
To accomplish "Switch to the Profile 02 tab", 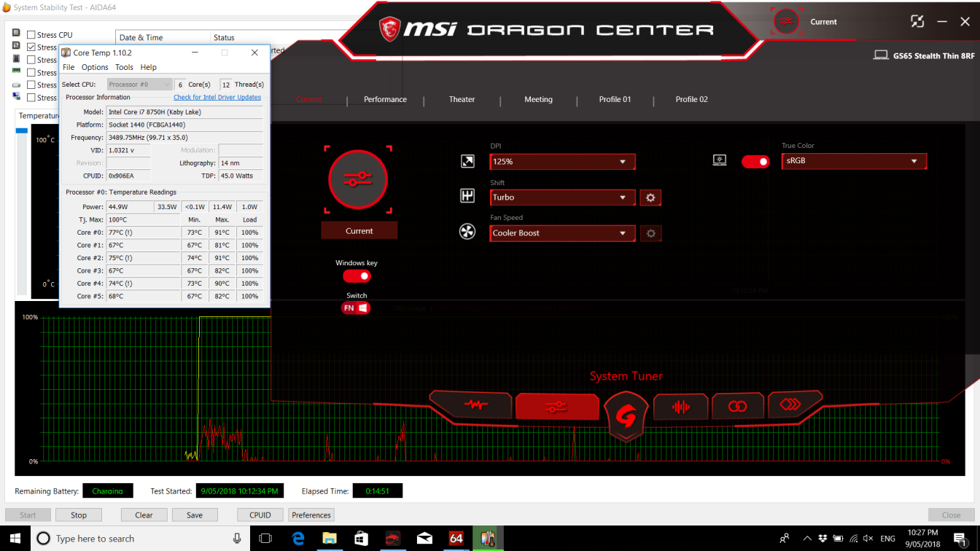I will click(691, 99).
